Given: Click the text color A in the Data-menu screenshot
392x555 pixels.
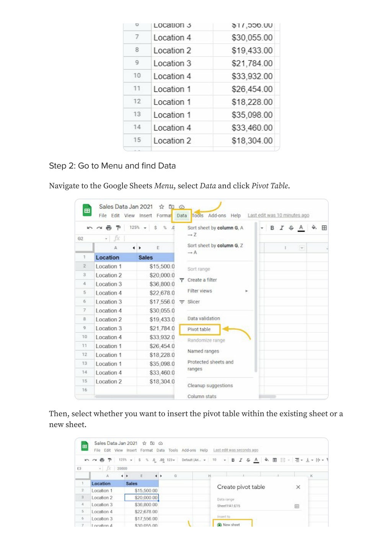Looking at the screenshot, I should coord(301,228).
